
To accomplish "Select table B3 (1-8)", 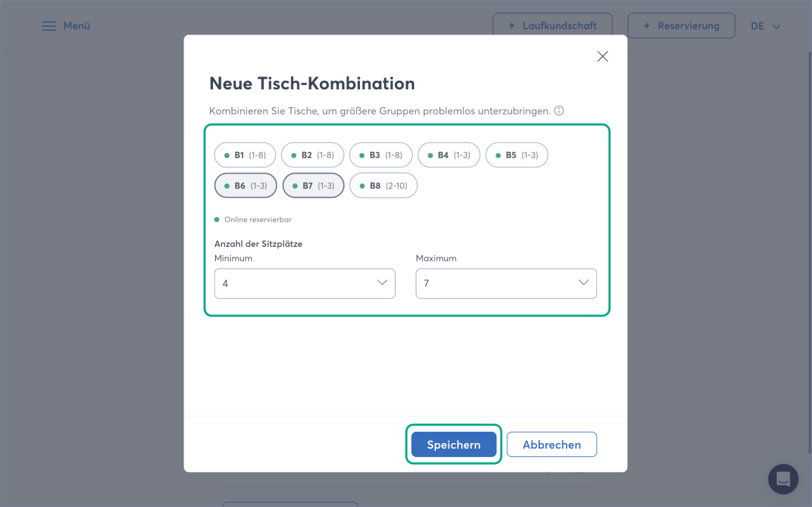I will (x=380, y=155).
